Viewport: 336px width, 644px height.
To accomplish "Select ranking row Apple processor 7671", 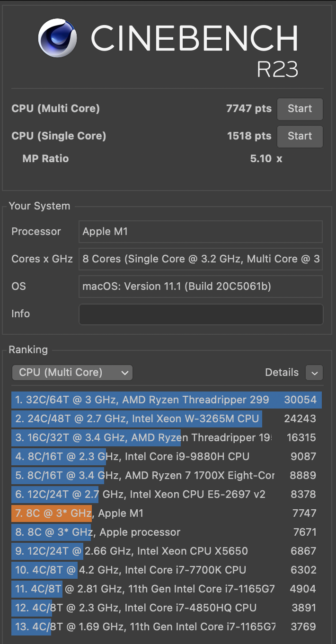I will pyautogui.click(x=167, y=532).
